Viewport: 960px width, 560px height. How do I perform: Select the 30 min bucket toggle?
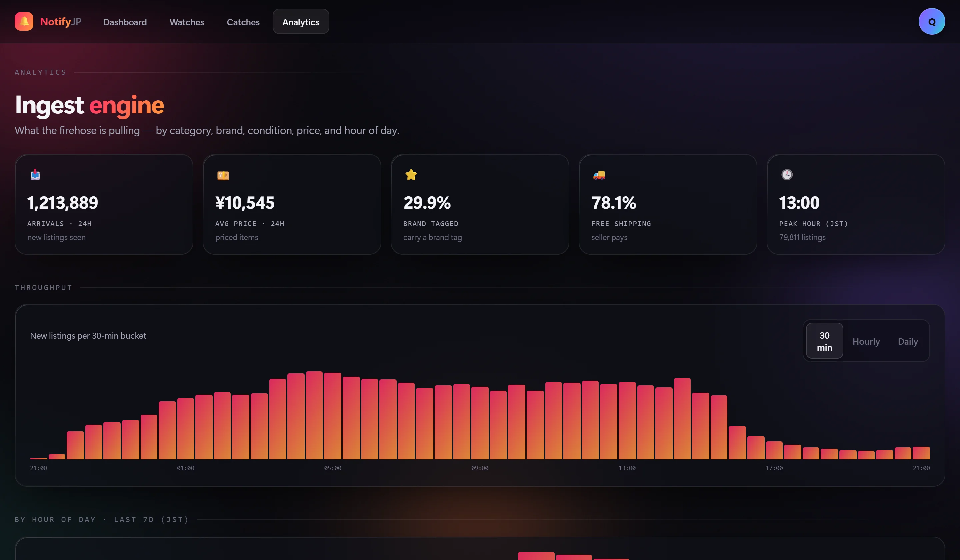click(x=824, y=341)
